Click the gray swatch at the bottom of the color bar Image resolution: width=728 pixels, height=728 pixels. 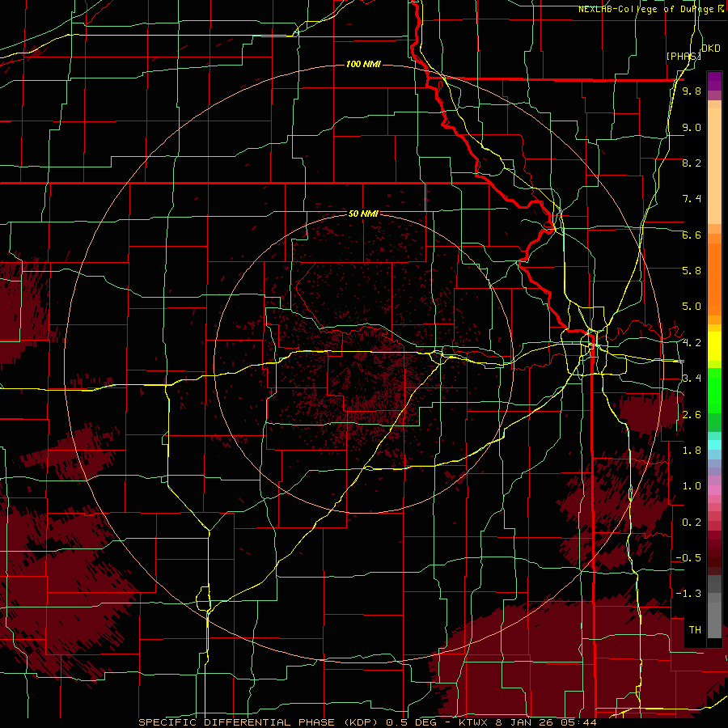tap(714, 620)
